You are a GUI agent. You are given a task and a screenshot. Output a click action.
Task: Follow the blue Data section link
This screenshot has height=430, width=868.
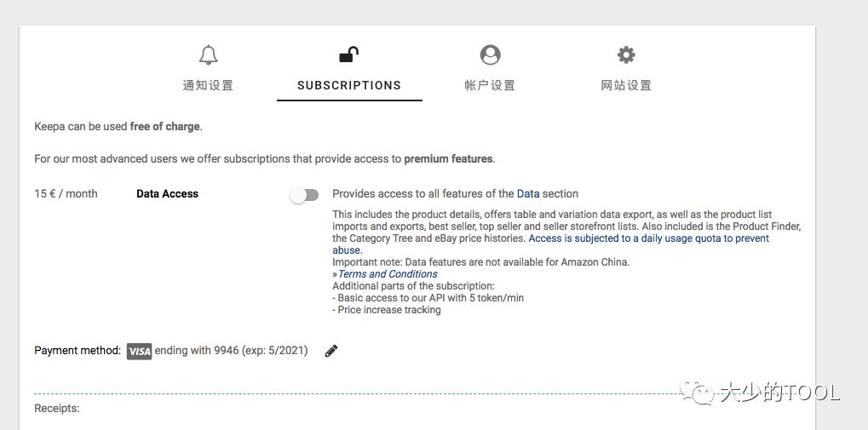(x=528, y=194)
